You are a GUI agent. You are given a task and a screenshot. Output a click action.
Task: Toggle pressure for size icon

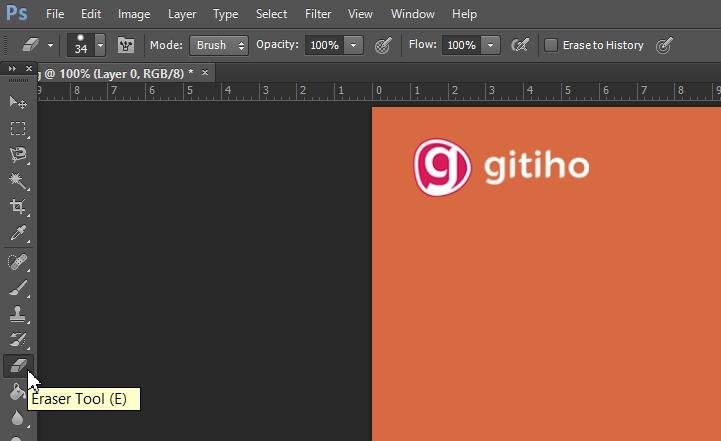click(664, 45)
